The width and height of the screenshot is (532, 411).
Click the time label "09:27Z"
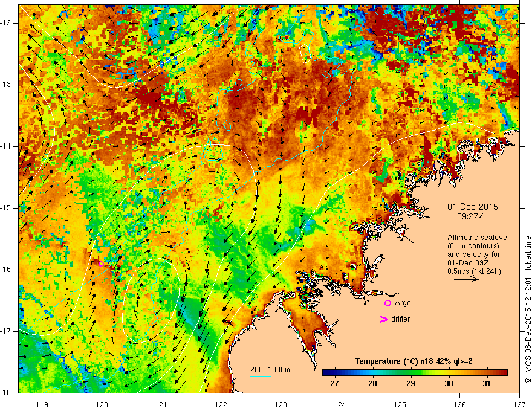click(470, 216)
